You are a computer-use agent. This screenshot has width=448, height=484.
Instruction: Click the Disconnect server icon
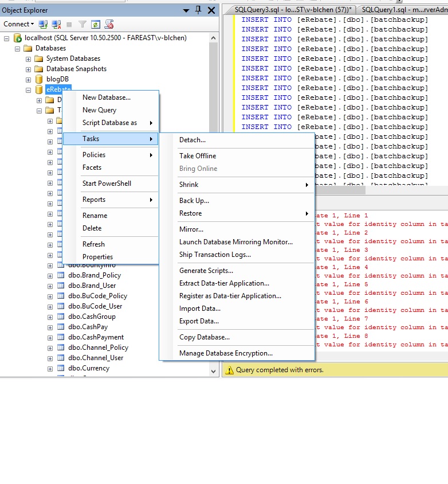point(56,24)
